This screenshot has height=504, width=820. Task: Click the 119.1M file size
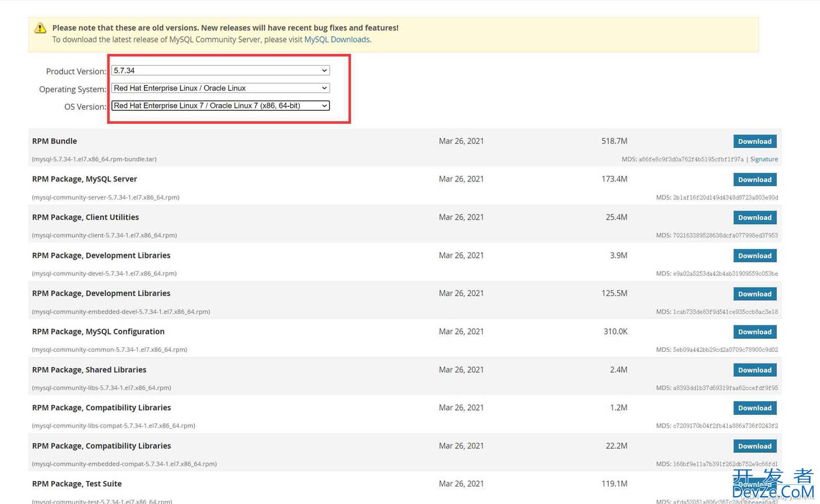tap(614, 484)
